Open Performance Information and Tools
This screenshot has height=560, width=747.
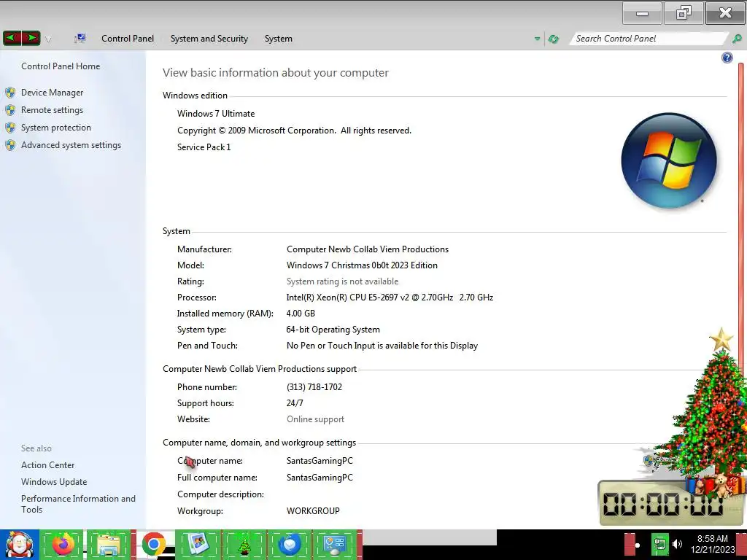click(x=78, y=504)
